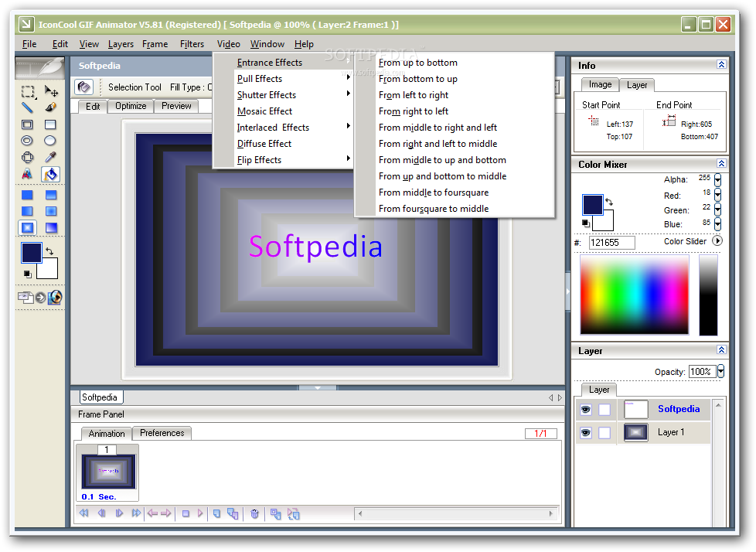Go to first frame in Frame Panel
Viewport: 756px width, 552px height.
[84, 513]
